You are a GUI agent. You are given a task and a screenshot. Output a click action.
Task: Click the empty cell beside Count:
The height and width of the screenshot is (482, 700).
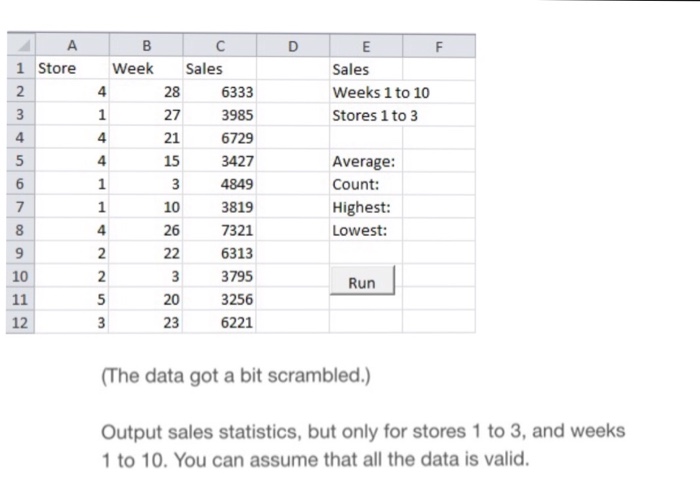(x=439, y=184)
